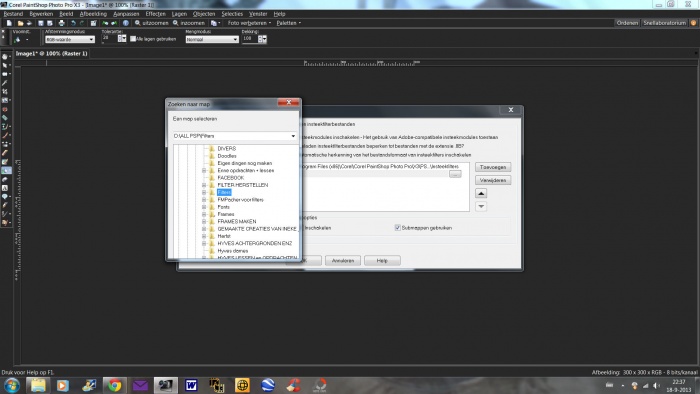This screenshot has height=394, width=700.
Task: Select the Pan tool in Tools toolbar
Action: point(5,57)
